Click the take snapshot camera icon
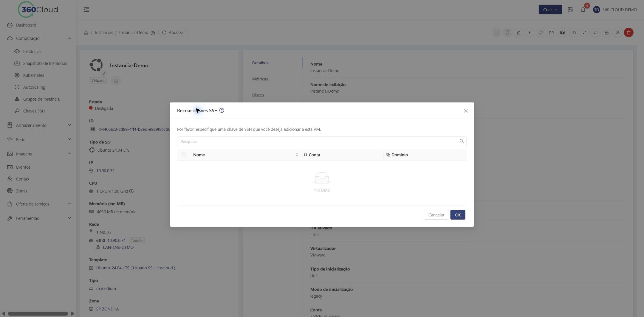 pyautogui.click(x=551, y=32)
